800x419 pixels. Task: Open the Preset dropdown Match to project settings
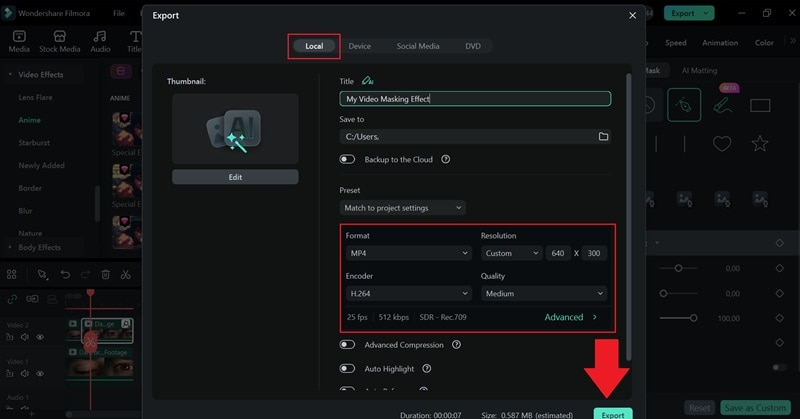(402, 208)
